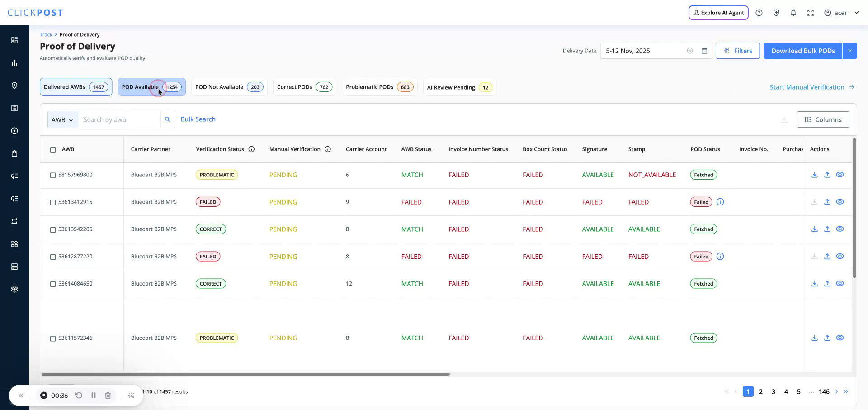Viewport: 868px width, 410px height.
Task: View POD details for AWB 53613542205
Action: click(x=840, y=229)
